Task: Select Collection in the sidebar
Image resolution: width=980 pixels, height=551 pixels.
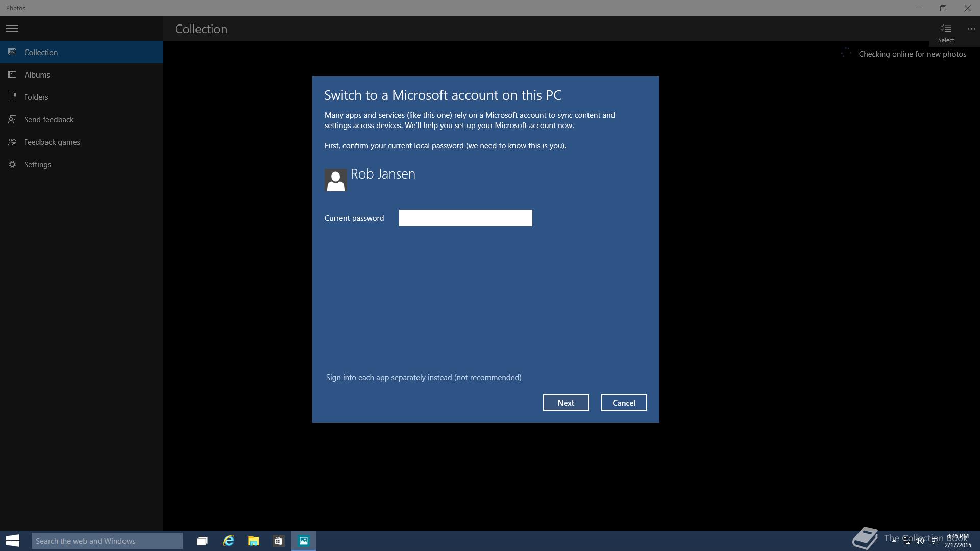Action: [x=82, y=52]
